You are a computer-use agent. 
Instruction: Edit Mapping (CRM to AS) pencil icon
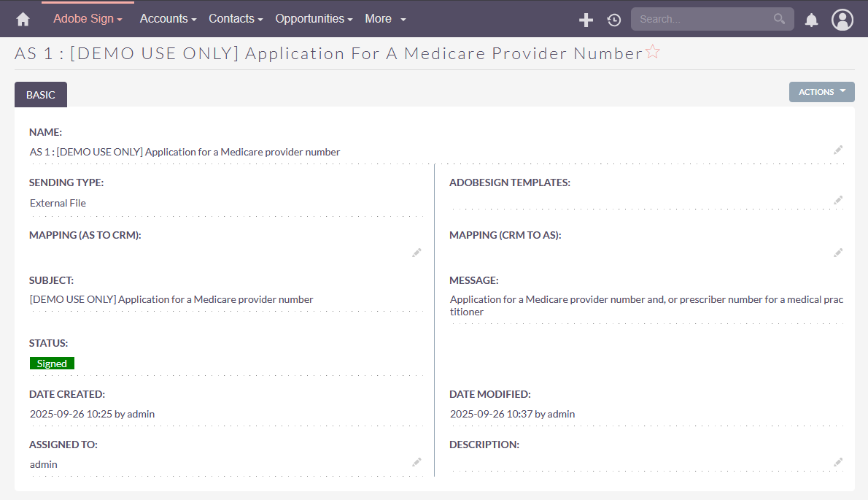(838, 253)
